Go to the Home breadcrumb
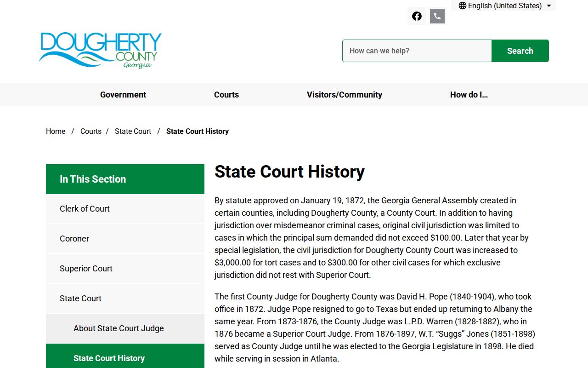 [56, 131]
